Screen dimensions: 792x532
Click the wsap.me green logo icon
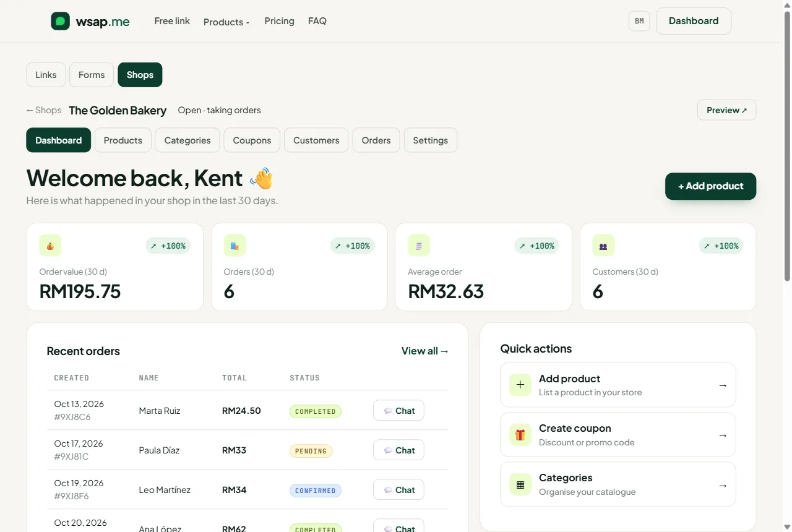click(60, 21)
